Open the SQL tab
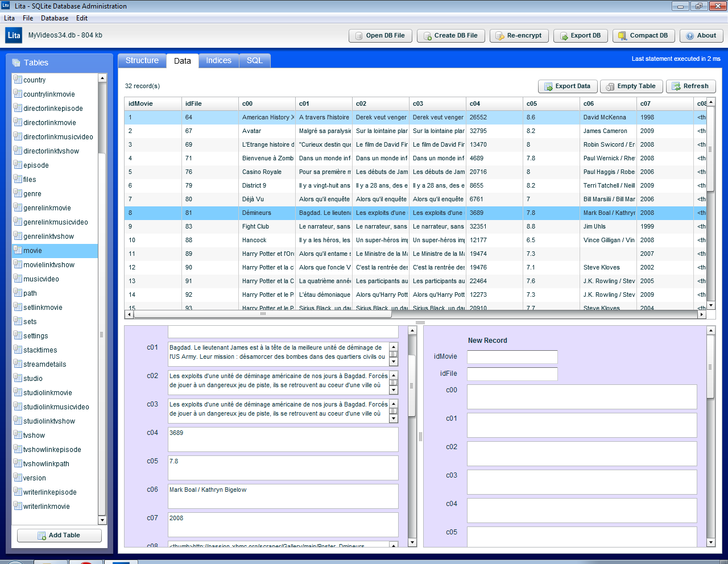Image resolution: width=728 pixels, height=564 pixels. click(x=254, y=60)
